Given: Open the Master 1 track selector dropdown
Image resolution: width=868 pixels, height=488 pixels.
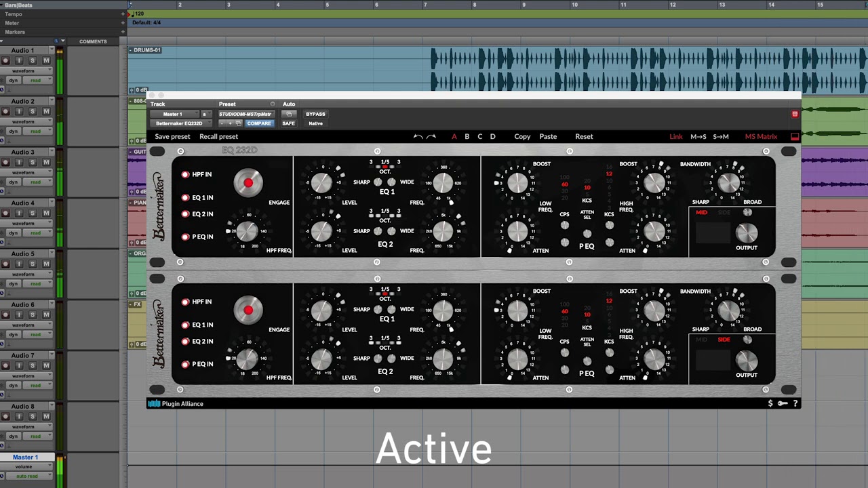Looking at the screenshot, I should coord(175,114).
